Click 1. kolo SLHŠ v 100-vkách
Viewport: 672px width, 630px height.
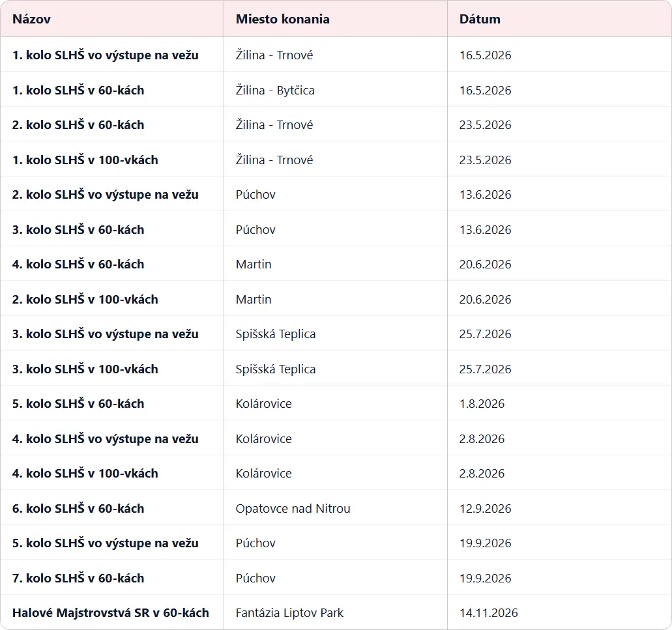click(85, 160)
